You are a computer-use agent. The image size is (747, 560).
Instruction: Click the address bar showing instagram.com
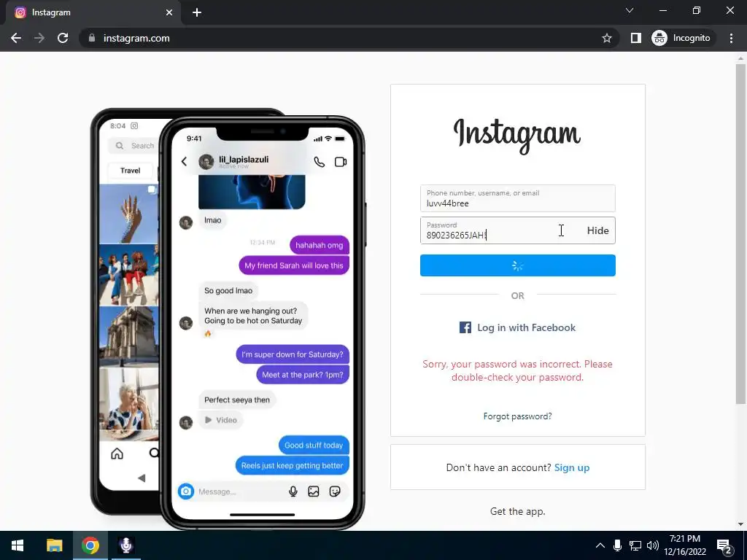coord(348,38)
